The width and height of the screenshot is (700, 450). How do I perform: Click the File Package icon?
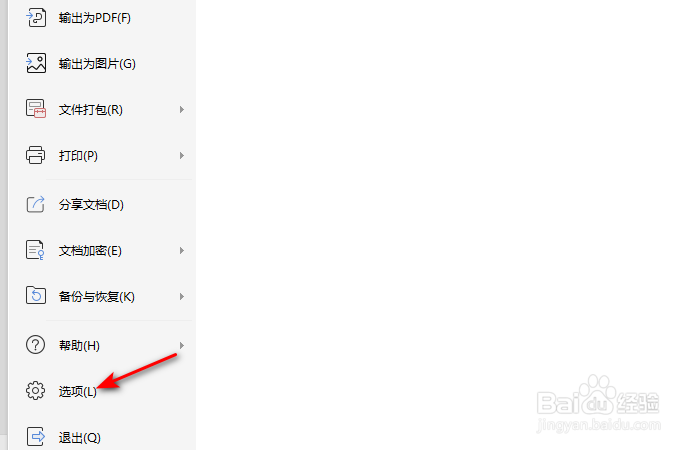(x=36, y=110)
